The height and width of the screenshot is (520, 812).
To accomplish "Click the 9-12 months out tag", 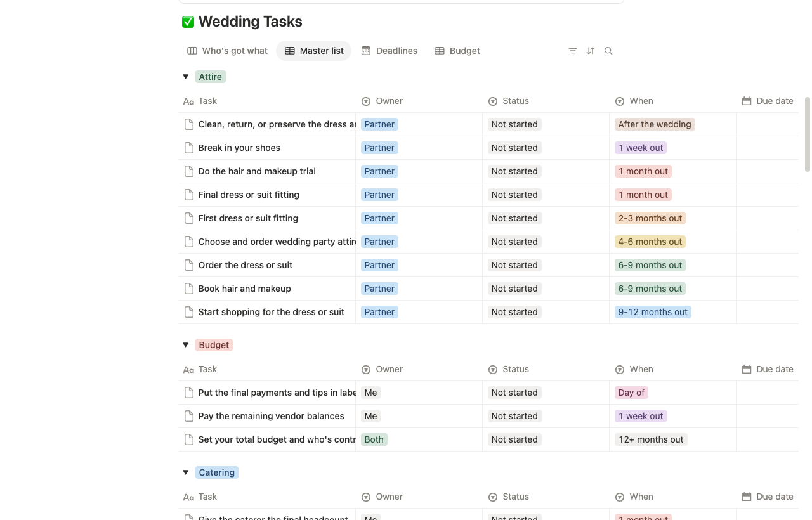I will point(653,312).
